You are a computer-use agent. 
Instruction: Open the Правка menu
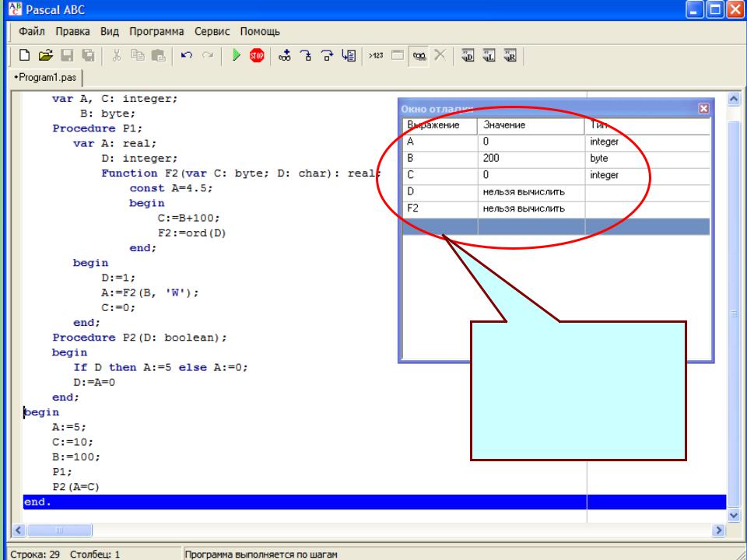[x=72, y=32]
